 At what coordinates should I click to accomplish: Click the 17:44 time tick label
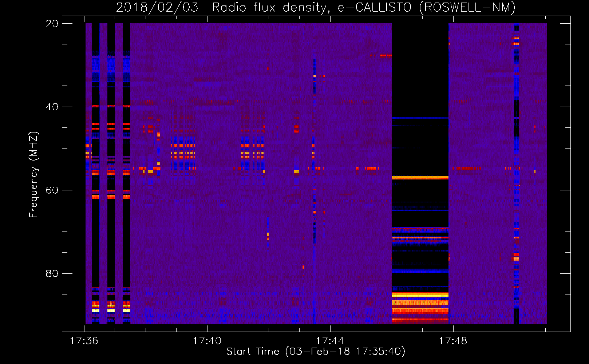pyautogui.click(x=330, y=341)
